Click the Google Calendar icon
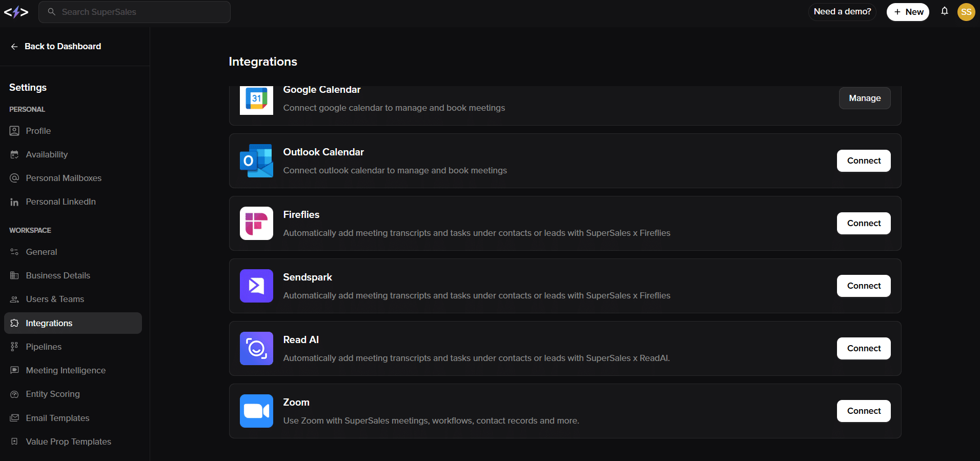The width and height of the screenshot is (980, 461). (x=256, y=99)
